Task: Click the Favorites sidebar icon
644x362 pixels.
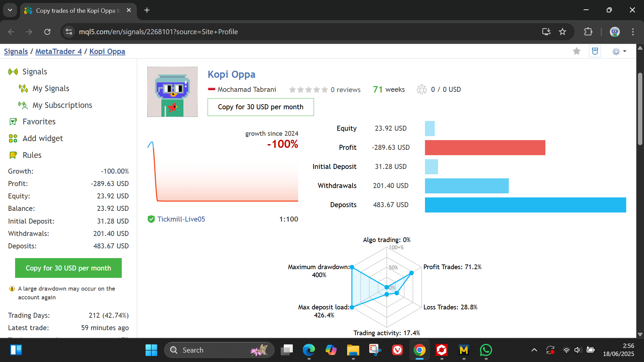Action: click(13, 122)
